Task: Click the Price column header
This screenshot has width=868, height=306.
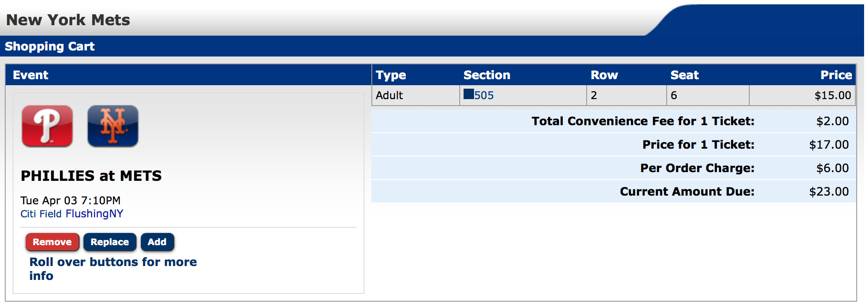Action: (836, 75)
